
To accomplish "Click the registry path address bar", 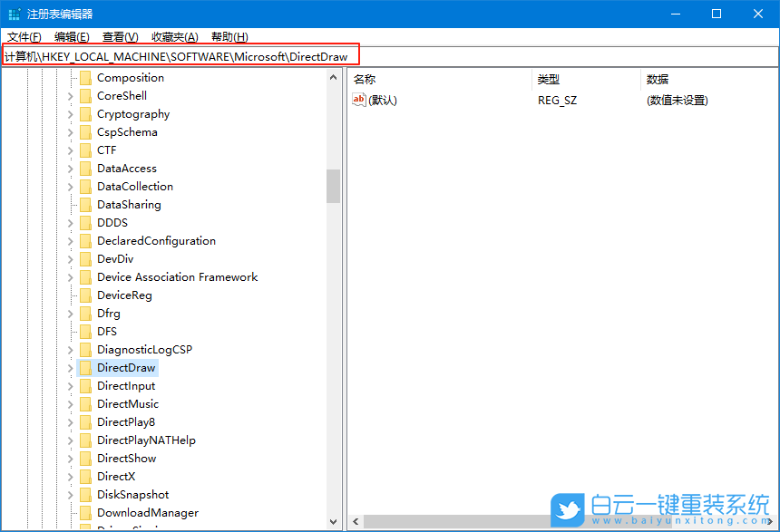I will point(181,55).
